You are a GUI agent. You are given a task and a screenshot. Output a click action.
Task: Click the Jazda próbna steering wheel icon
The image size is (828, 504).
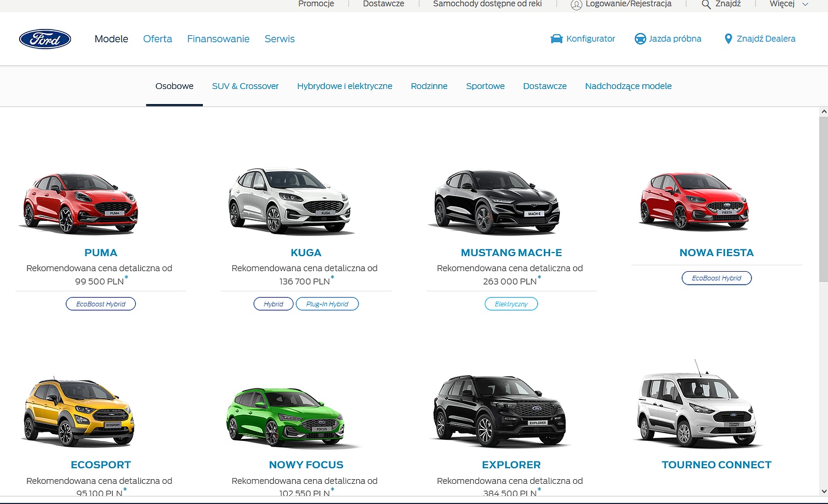[640, 39]
